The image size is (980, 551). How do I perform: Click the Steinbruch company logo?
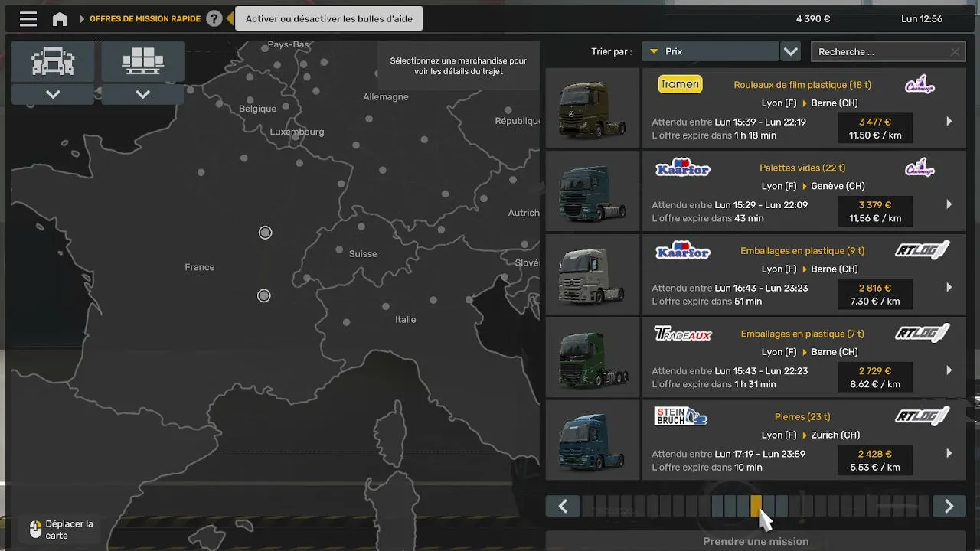tap(681, 416)
